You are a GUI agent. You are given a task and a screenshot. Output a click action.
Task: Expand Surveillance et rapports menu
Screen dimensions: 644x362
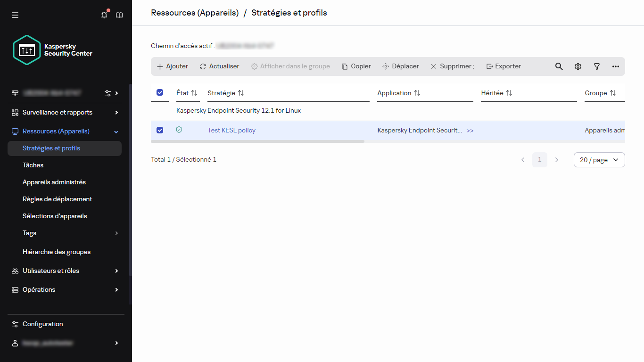116,113
